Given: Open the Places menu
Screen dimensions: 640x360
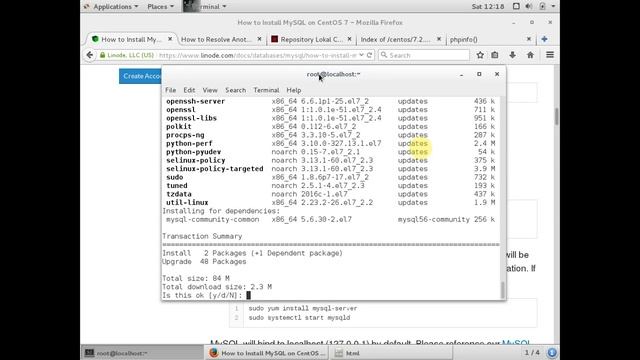Looking at the screenshot, I should point(160,7).
